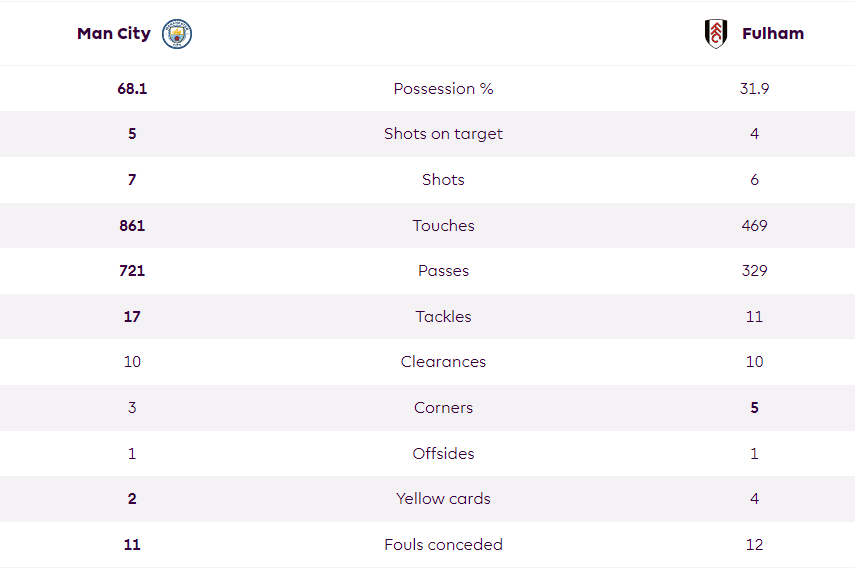Open the Fulham team name link
This screenshot has width=855, height=571.
773,34
